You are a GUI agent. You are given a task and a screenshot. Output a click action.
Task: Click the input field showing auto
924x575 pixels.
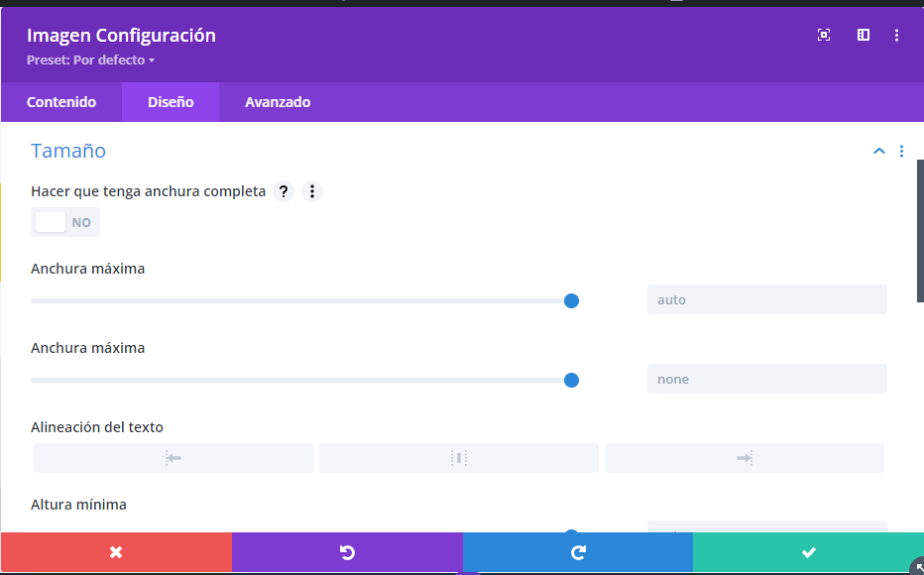[766, 299]
